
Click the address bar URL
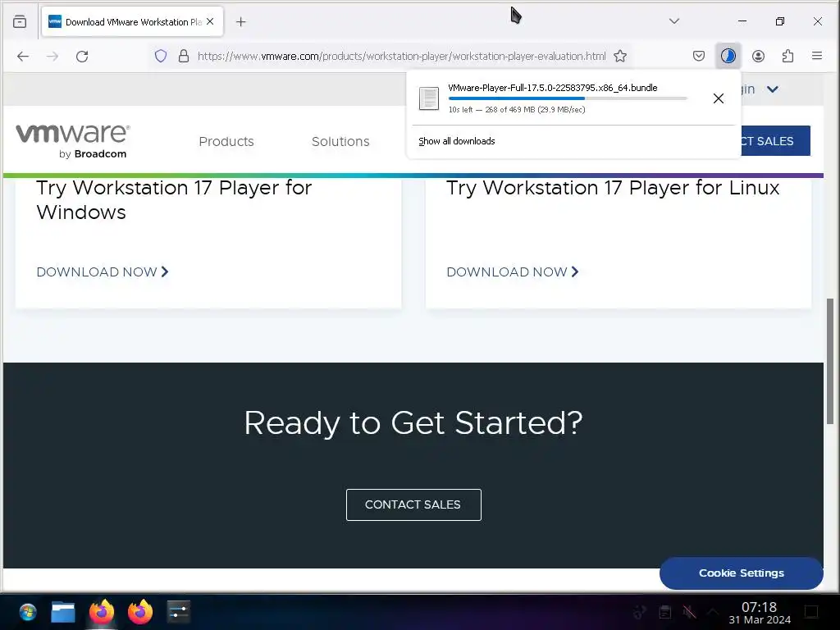coord(401,57)
